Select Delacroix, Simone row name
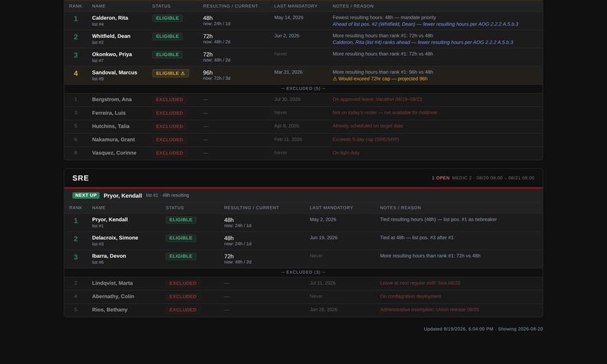This screenshot has width=607, height=364. pyautogui.click(x=115, y=238)
